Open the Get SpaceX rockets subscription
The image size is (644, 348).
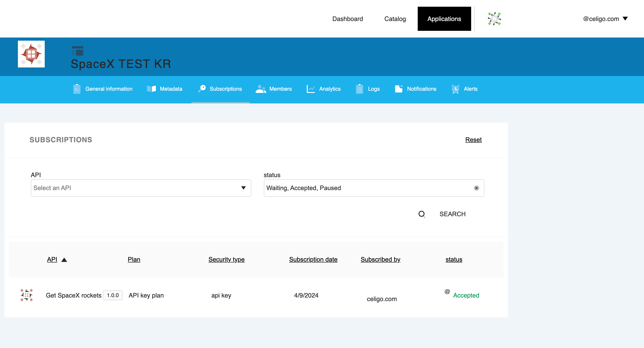coord(74,295)
